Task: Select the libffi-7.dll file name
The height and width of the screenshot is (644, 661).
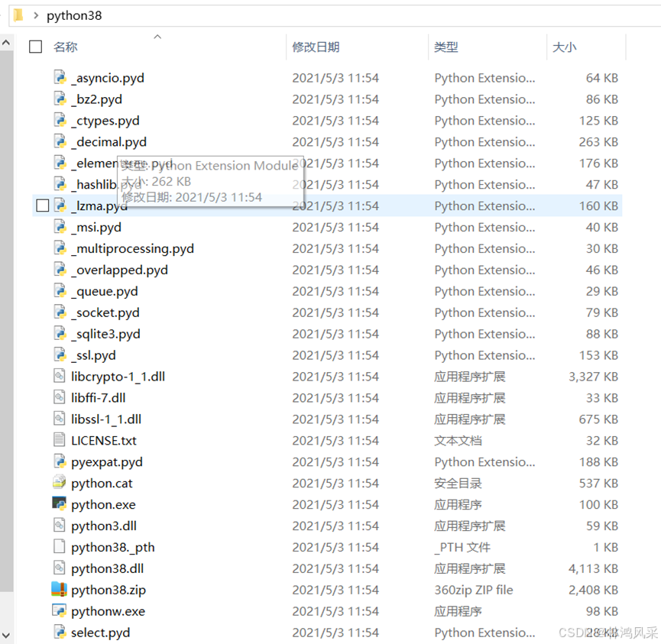Action: click(99, 398)
